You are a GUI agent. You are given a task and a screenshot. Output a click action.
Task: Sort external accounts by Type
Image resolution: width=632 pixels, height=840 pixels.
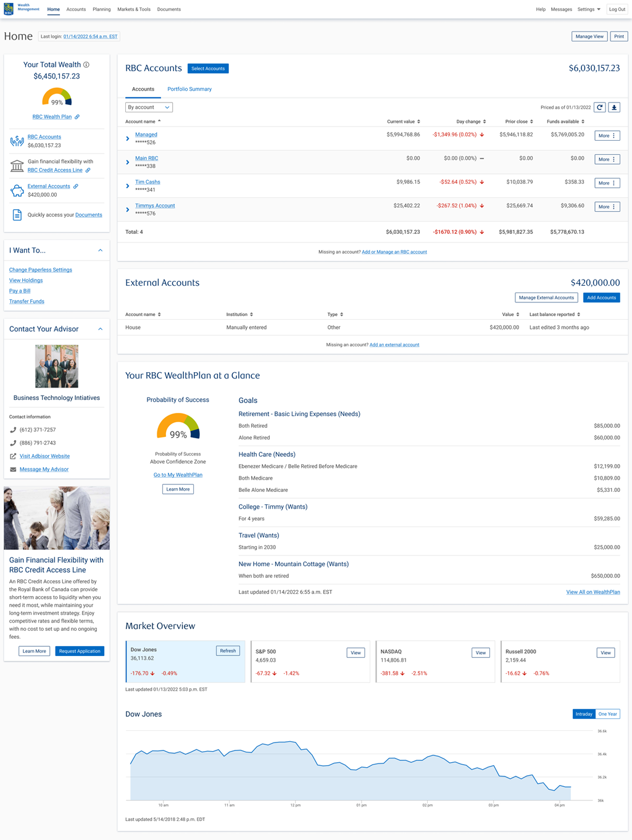(x=335, y=315)
